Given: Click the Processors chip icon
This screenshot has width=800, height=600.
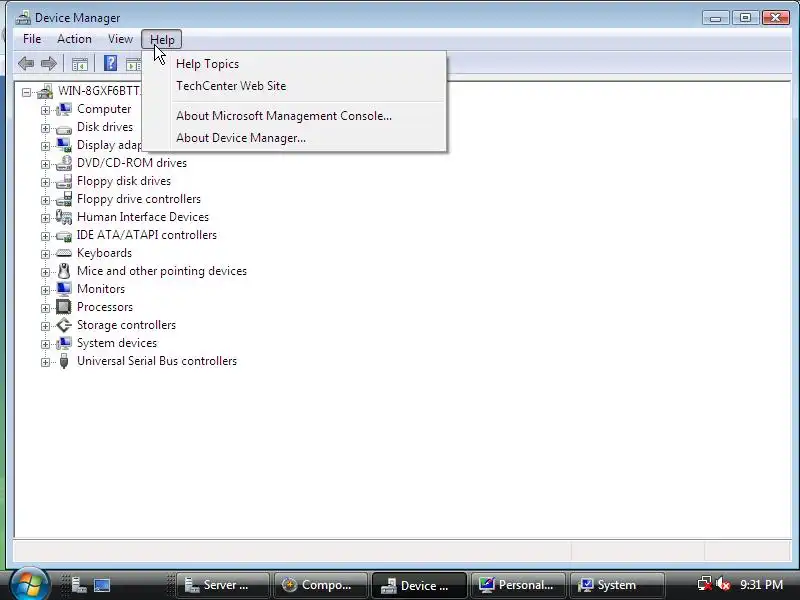Looking at the screenshot, I should (64, 307).
